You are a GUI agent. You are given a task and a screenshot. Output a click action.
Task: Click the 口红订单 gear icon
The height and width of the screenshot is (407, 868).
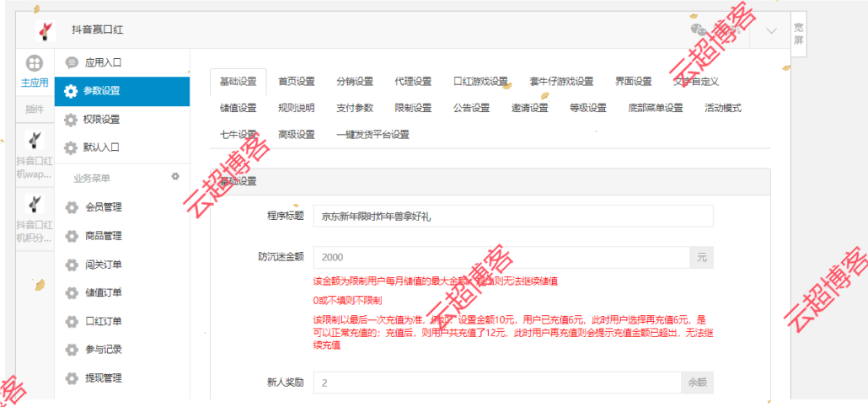pyautogui.click(x=72, y=322)
